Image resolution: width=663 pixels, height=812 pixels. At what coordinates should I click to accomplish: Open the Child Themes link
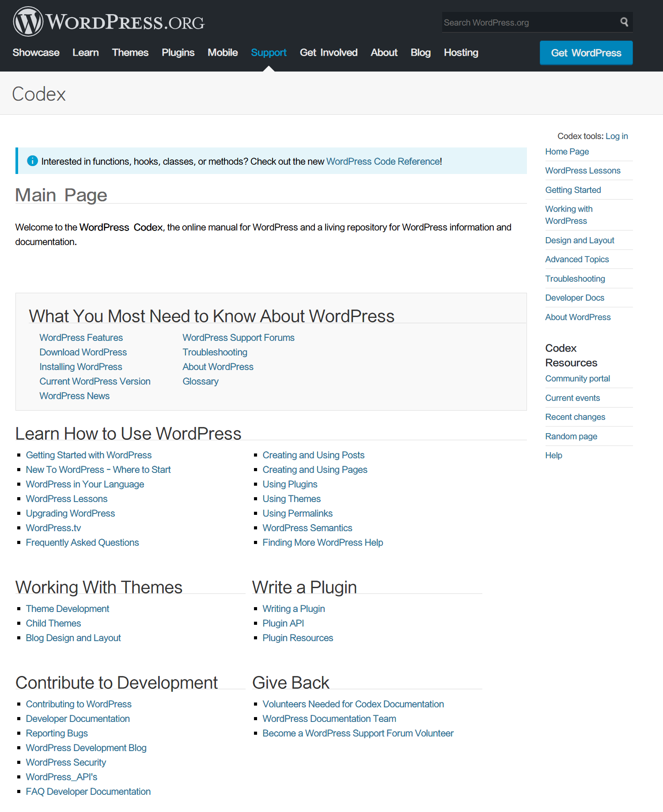53,623
